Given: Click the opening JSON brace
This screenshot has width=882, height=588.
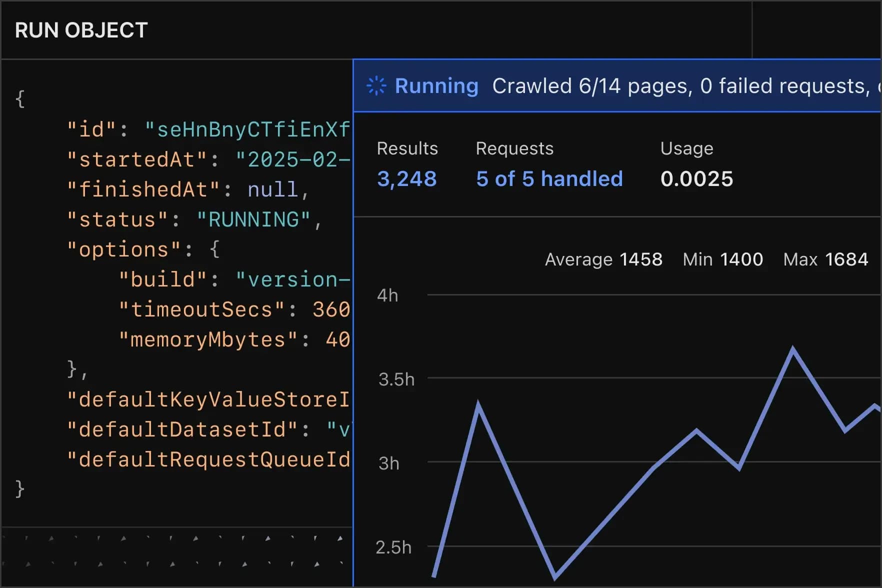Looking at the screenshot, I should point(20,99).
